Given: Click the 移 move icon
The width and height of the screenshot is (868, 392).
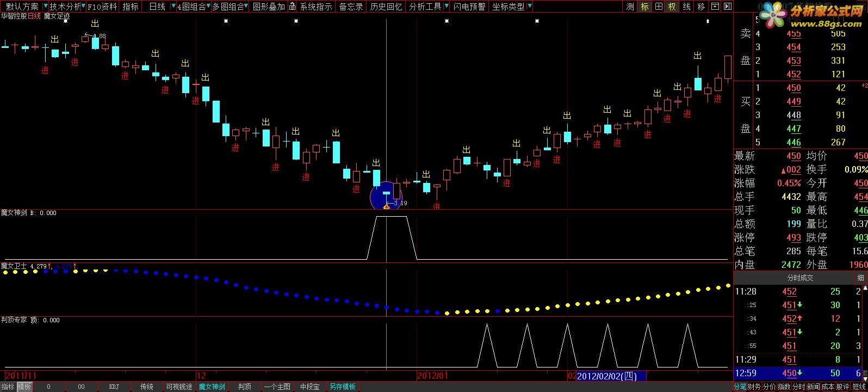Looking at the screenshot, I should [701, 7].
